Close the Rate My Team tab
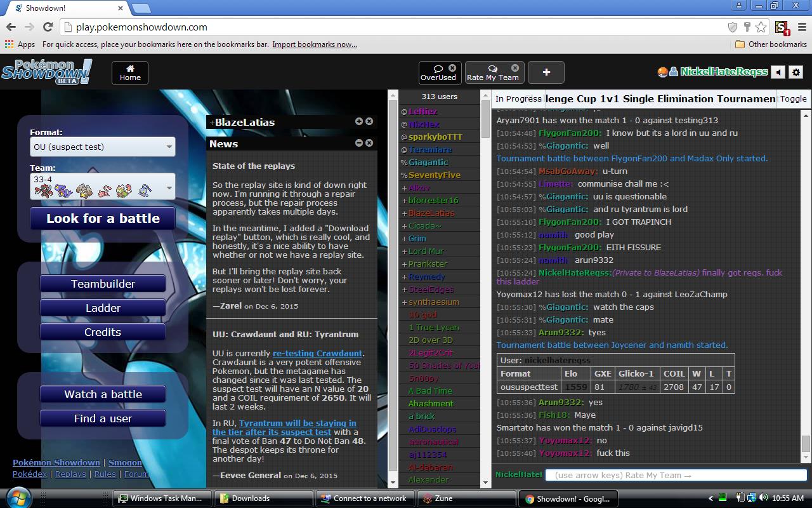 [x=515, y=68]
